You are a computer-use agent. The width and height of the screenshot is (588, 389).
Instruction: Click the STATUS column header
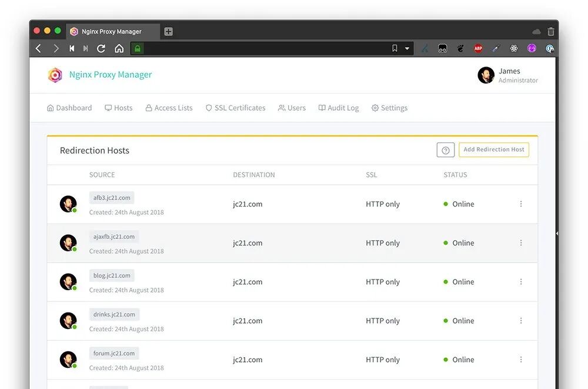[x=455, y=175]
